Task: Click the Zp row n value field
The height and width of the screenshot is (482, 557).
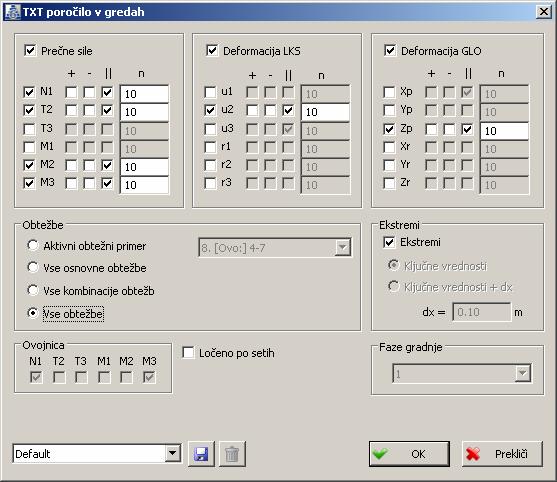Action: tap(504, 131)
